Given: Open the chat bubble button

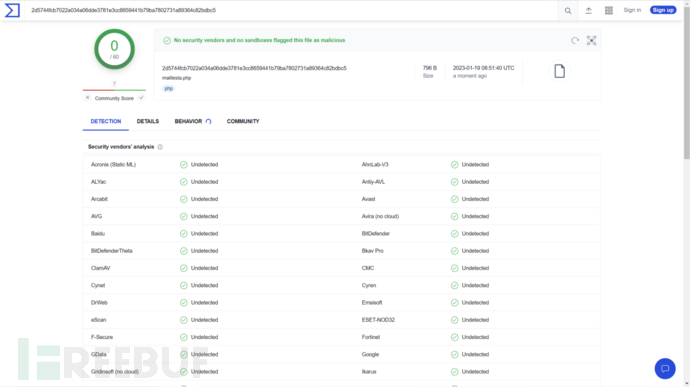Looking at the screenshot, I should tap(665, 369).
